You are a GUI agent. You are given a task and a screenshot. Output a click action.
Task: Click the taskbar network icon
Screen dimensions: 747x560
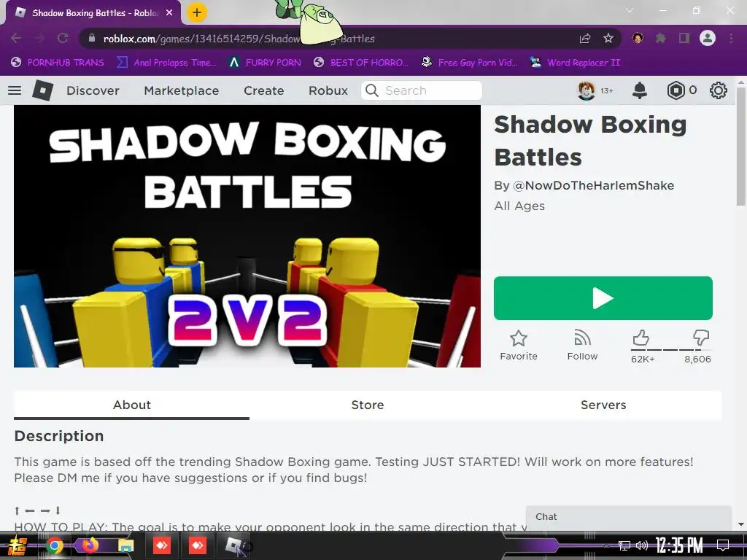tap(624, 545)
